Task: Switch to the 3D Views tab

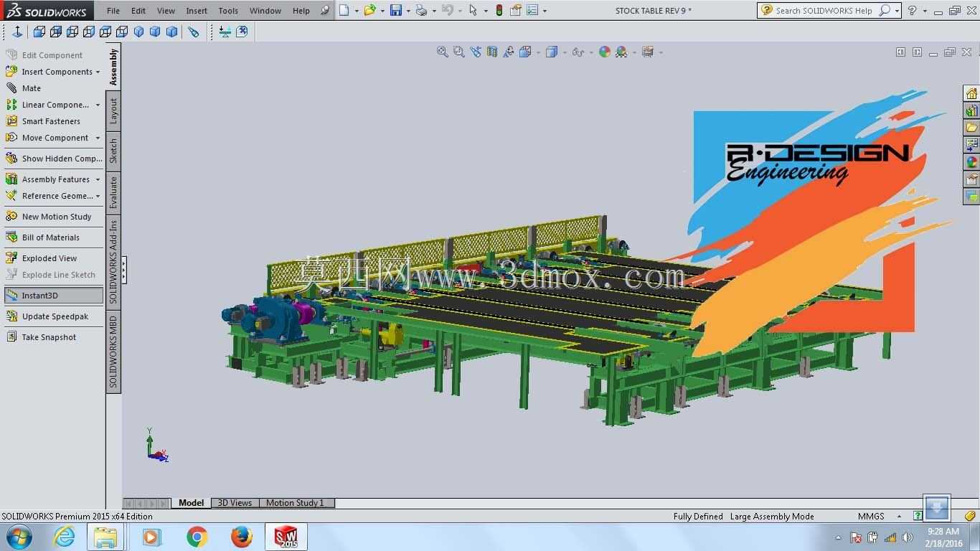Action: point(235,503)
